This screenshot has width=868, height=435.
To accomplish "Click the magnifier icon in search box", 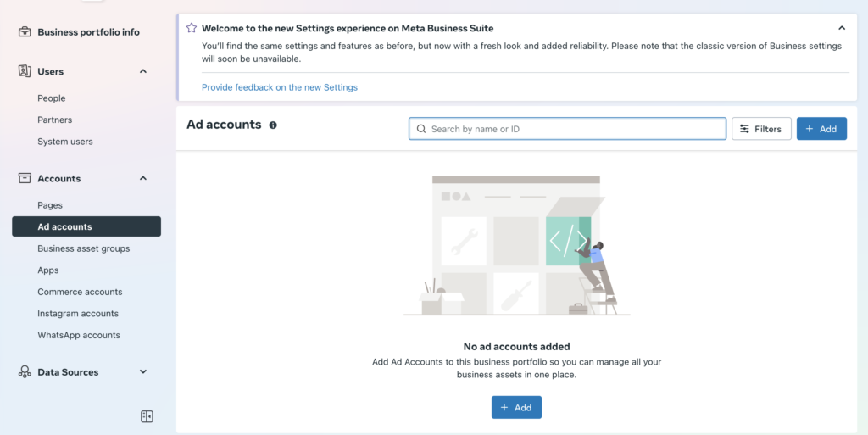I will (421, 129).
